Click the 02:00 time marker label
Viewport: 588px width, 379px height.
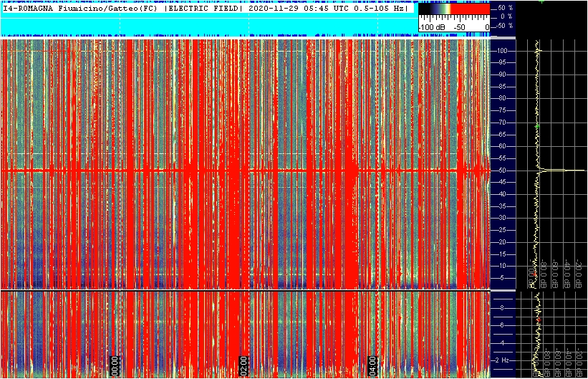244,366
